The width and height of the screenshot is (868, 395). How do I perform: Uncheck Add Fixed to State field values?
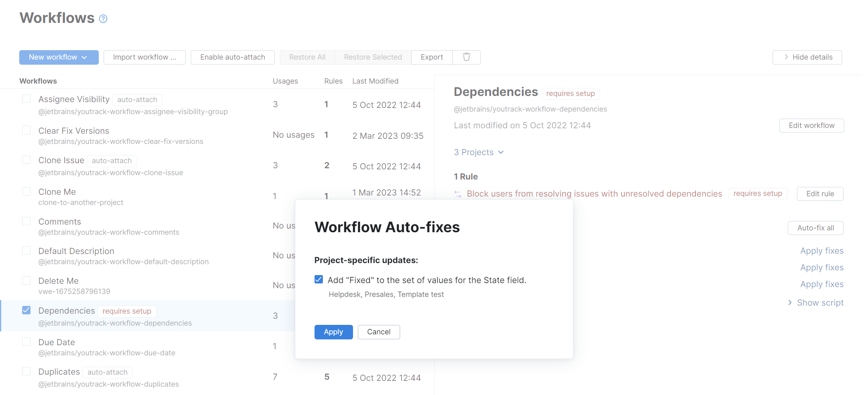click(x=319, y=279)
